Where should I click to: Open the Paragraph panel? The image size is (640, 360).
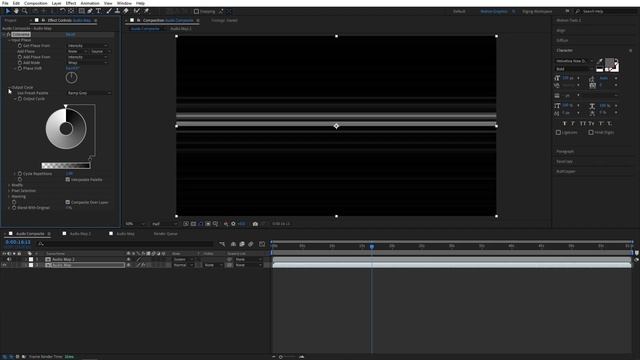point(565,151)
